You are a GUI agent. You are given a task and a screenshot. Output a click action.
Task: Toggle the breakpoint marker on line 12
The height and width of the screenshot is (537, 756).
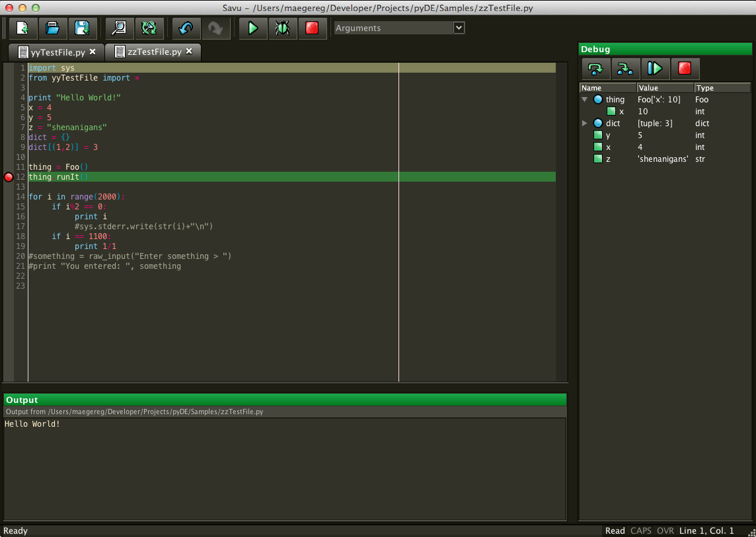click(x=9, y=177)
